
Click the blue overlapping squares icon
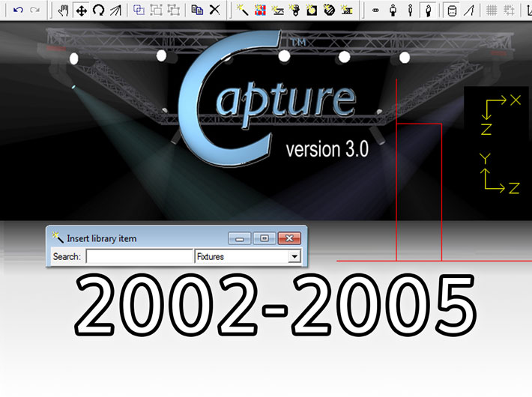139,10
